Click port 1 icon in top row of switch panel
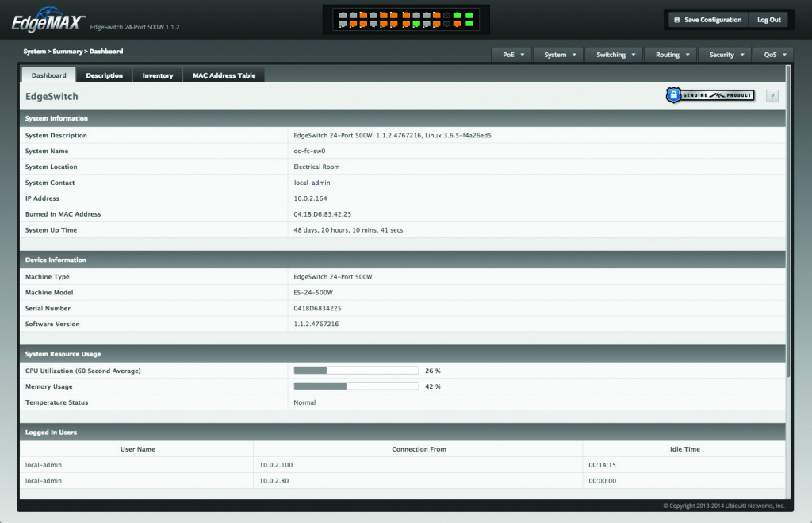812x523 pixels. [343, 16]
